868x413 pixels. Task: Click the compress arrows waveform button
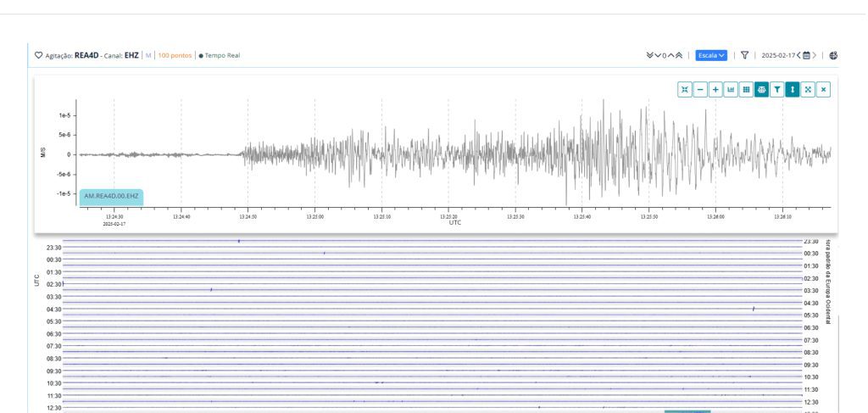685,90
